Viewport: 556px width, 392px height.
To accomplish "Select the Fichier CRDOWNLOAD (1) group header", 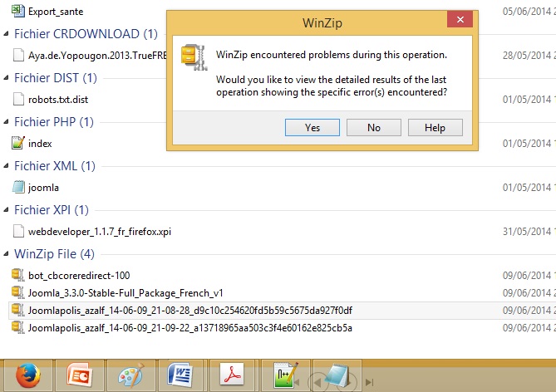I will click(x=86, y=34).
